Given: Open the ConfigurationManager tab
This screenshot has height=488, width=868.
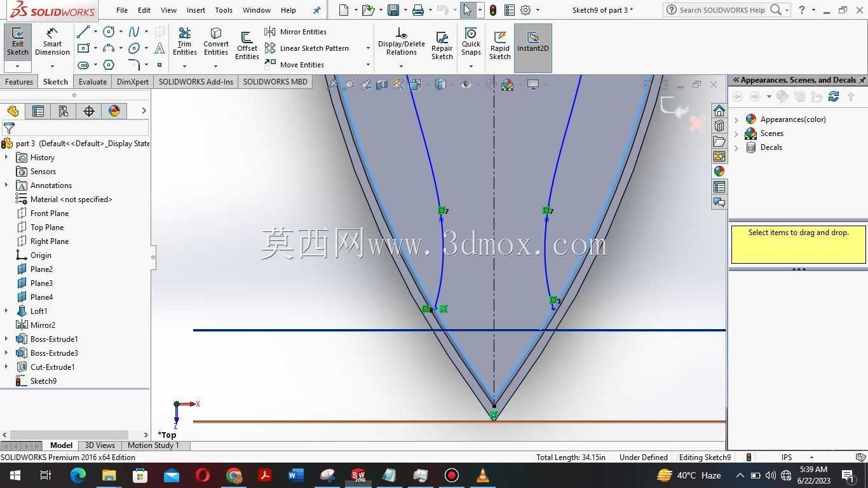Looking at the screenshot, I should 64,111.
